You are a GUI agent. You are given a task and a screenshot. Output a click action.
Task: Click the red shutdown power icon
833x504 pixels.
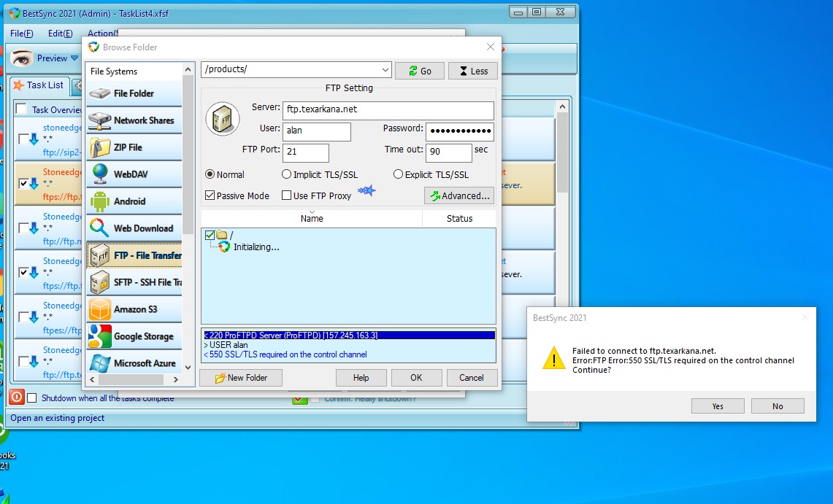click(x=17, y=397)
